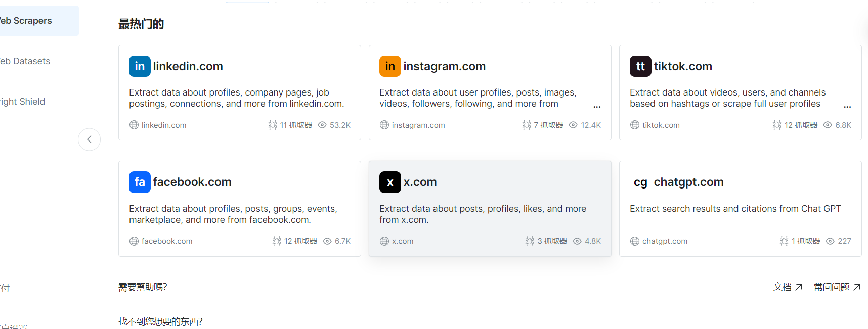Click the 6.7K view count
868x329 pixels.
coord(342,241)
